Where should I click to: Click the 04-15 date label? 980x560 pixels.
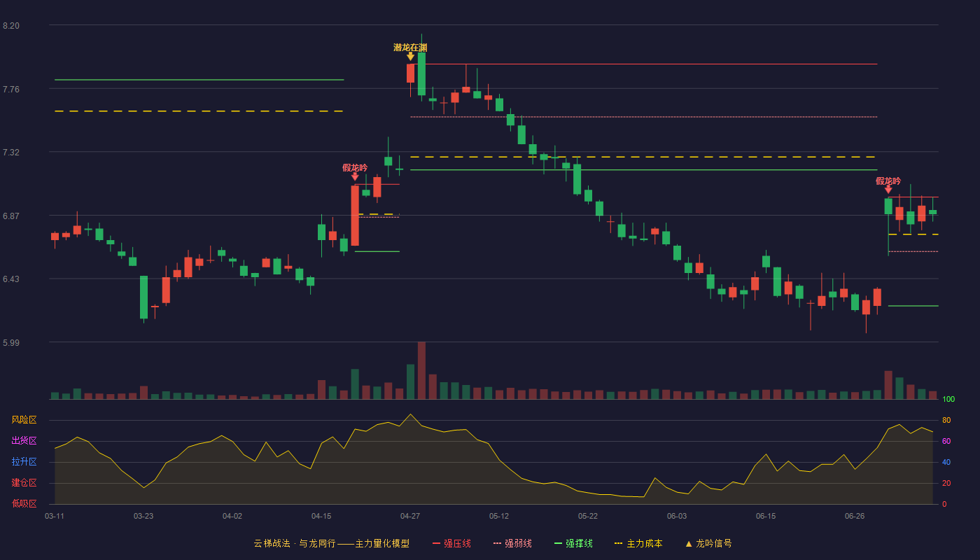321,516
